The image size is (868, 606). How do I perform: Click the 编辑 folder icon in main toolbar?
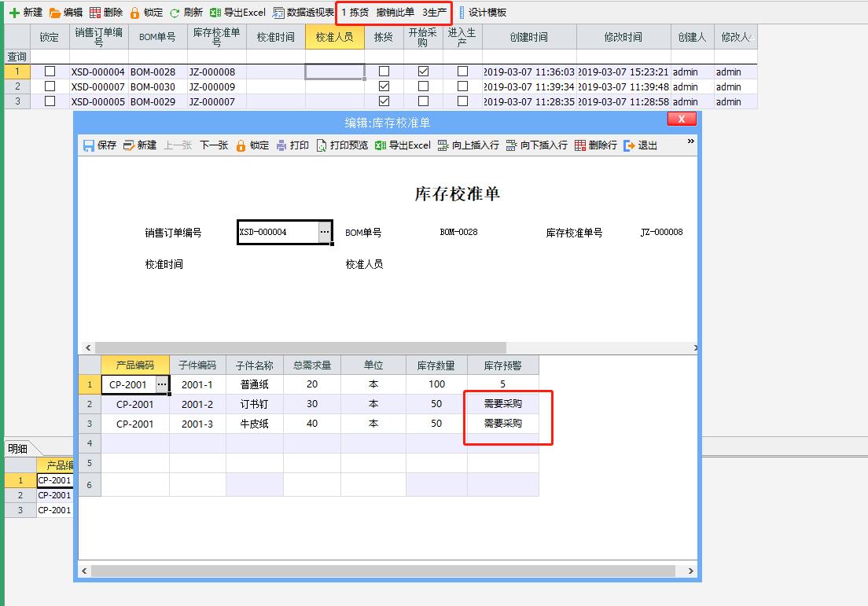pos(55,12)
